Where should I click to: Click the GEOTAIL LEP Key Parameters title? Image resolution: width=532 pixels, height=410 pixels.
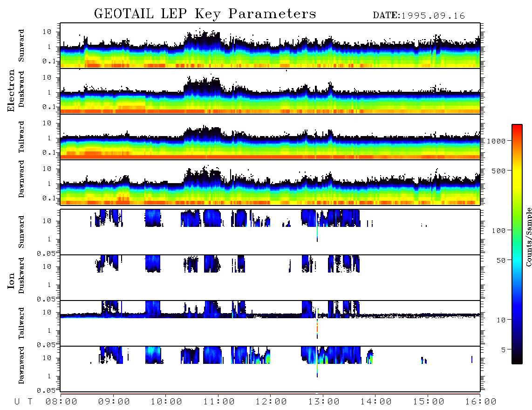[x=205, y=14]
